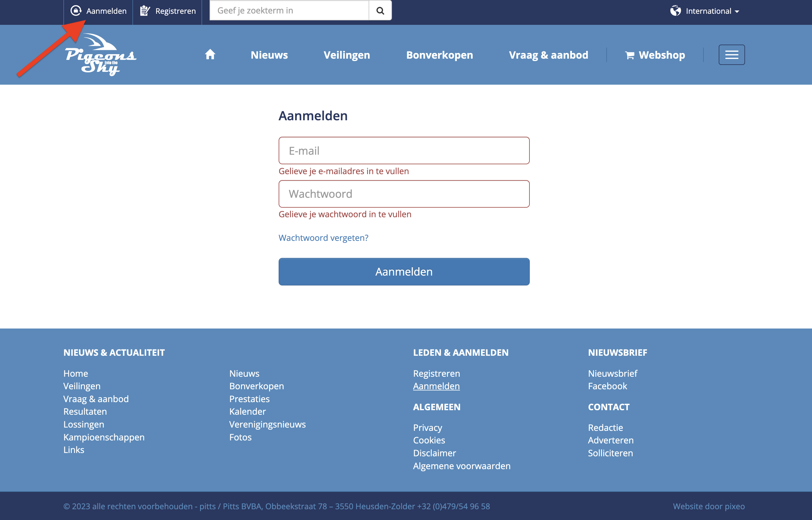Click the globe icon next to International

pyautogui.click(x=675, y=11)
